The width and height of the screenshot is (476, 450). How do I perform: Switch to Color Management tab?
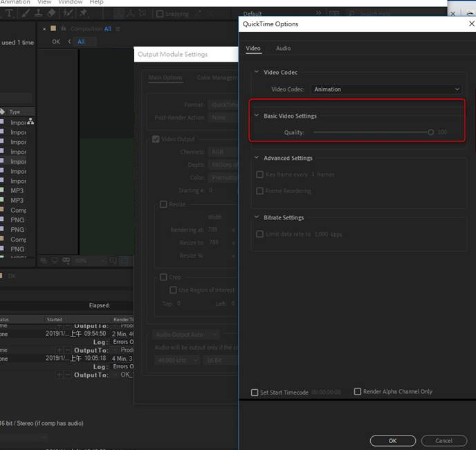[217, 78]
